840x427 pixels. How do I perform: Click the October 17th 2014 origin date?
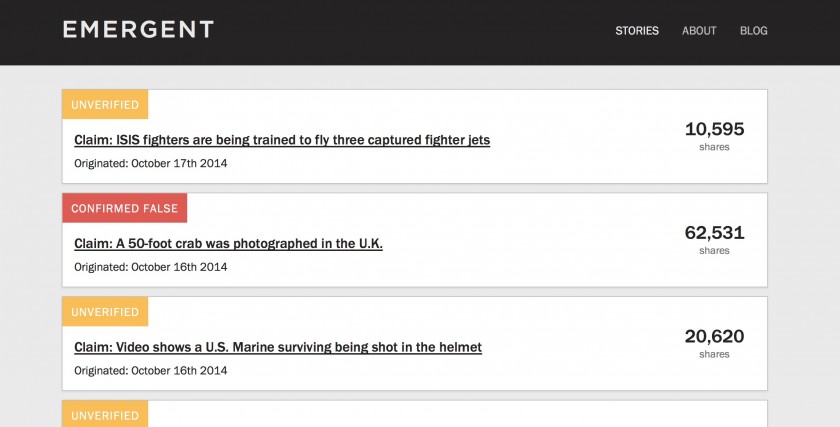click(151, 163)
